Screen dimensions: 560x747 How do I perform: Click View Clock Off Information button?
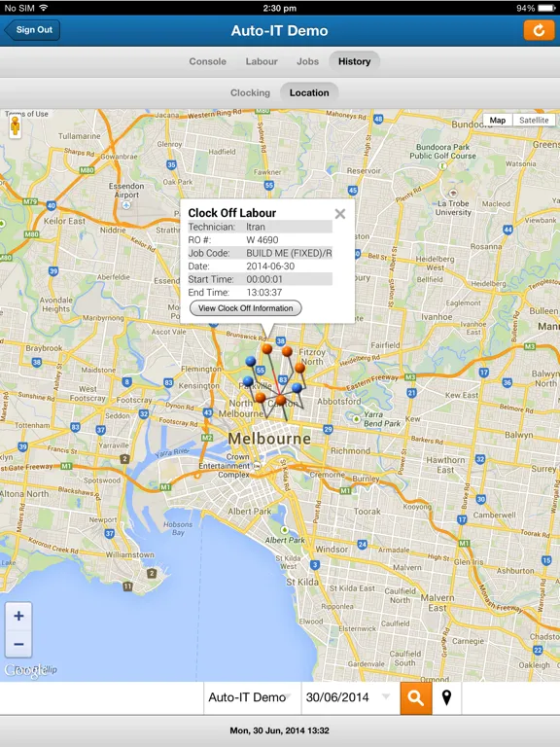tap(246, 308)
